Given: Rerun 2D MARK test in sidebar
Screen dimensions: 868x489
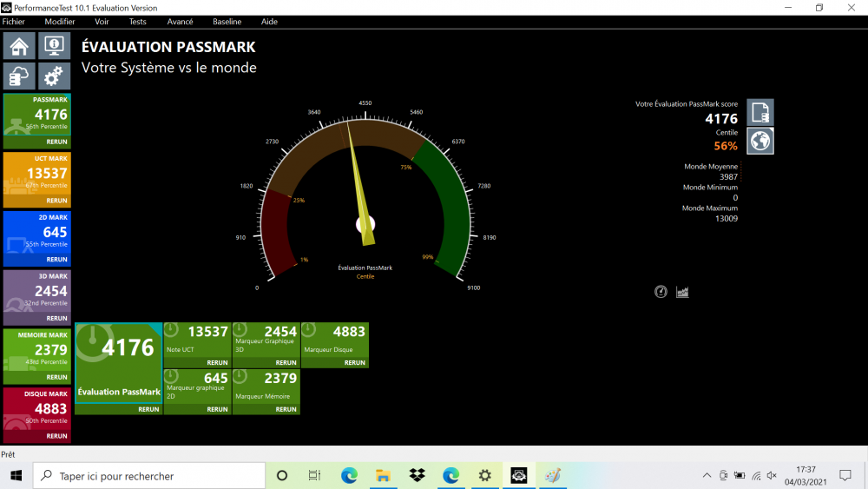Looking at the screenshot, I should point(56,259).
